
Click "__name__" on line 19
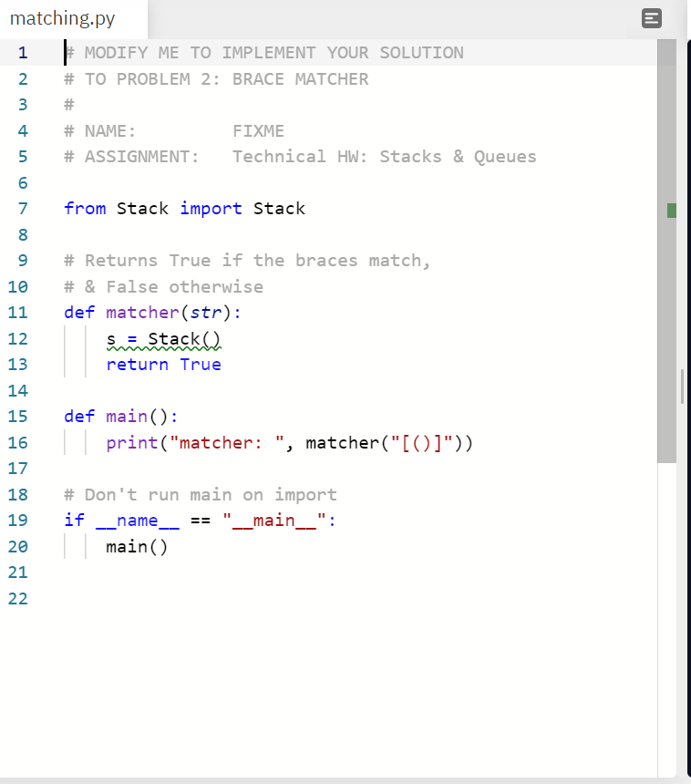click(138, 521)
